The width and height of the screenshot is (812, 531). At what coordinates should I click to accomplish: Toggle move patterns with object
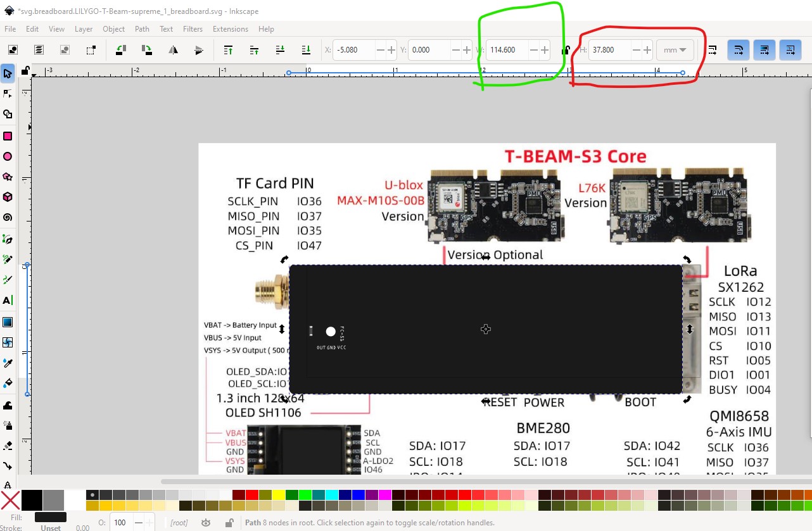[790, 49]
